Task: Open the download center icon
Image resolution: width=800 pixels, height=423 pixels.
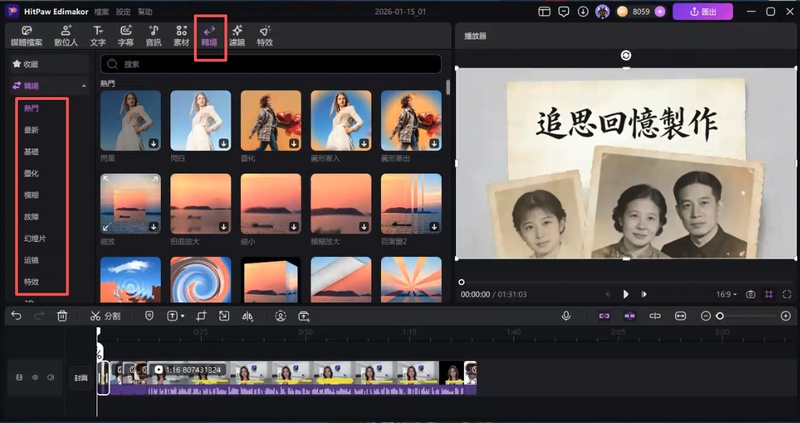Action: 583,11
